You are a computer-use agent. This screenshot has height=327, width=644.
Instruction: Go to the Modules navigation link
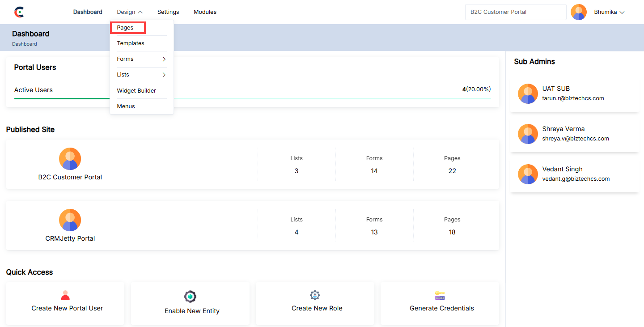(205, 12)
